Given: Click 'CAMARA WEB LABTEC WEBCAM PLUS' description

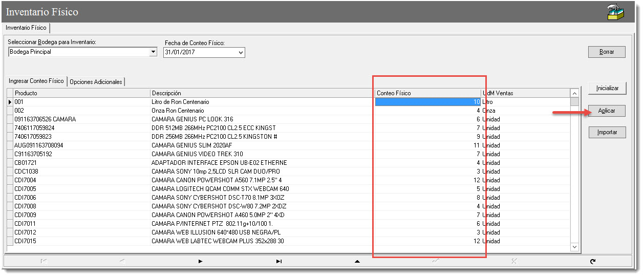Looking at the screenshot, I should coord(218,241).
